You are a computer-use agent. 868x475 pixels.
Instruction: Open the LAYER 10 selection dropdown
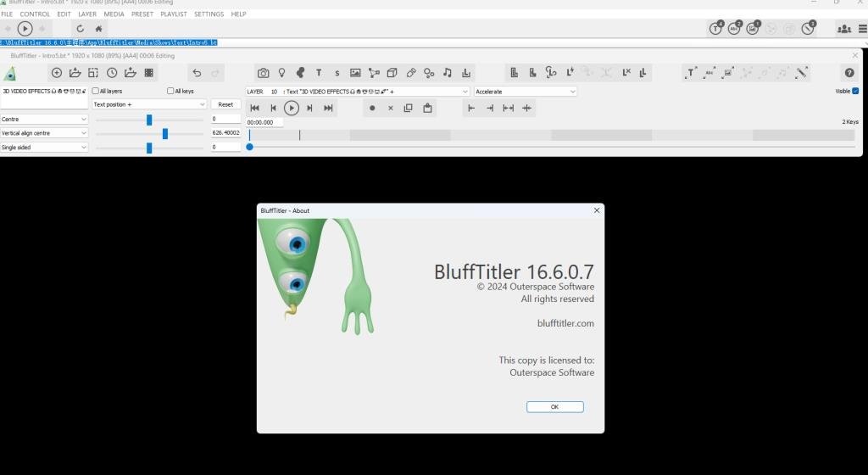tap(358, 92)
